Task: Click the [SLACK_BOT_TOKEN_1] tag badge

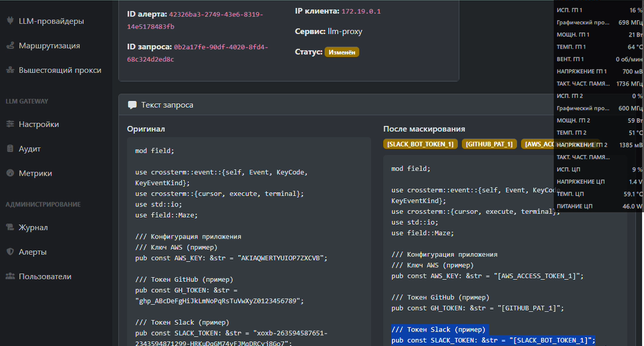Action: coord(421,144)
